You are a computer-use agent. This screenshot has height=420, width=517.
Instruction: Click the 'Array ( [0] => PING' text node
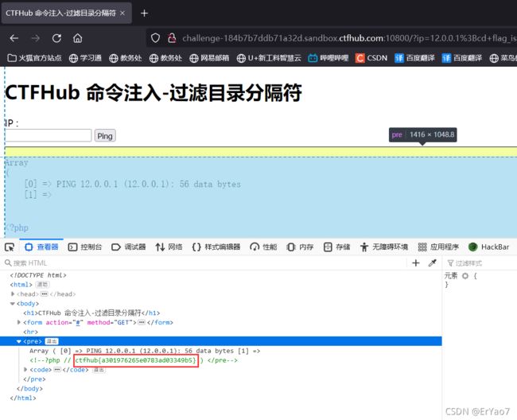pos(145,351)
